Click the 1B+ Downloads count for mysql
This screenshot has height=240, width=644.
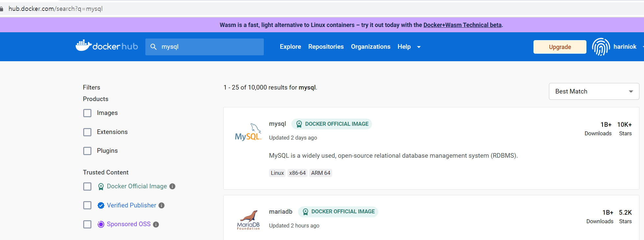point(598,129)
